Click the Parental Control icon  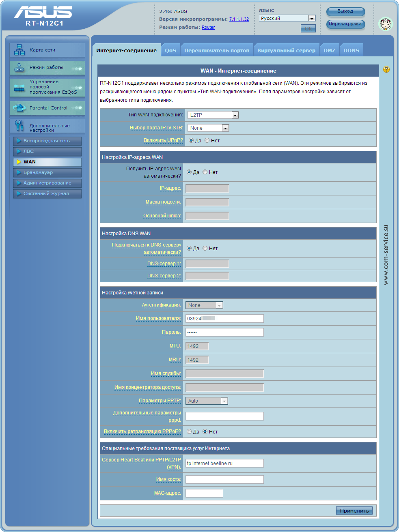pyautogui.click(x=19, y=108)
